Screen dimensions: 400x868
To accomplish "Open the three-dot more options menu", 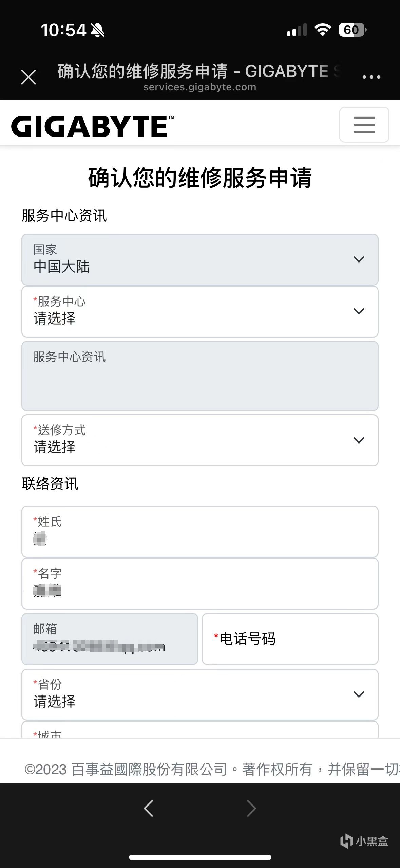I will pos(371,77).
